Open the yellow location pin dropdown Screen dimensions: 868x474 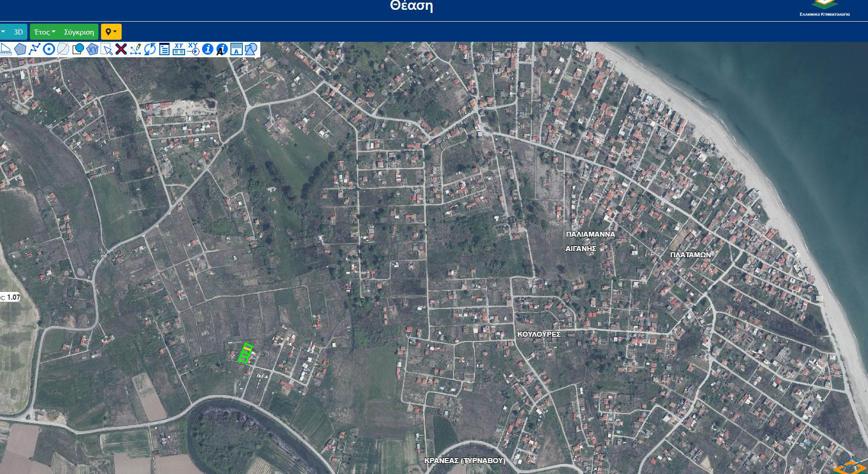(x=111, y=32)
